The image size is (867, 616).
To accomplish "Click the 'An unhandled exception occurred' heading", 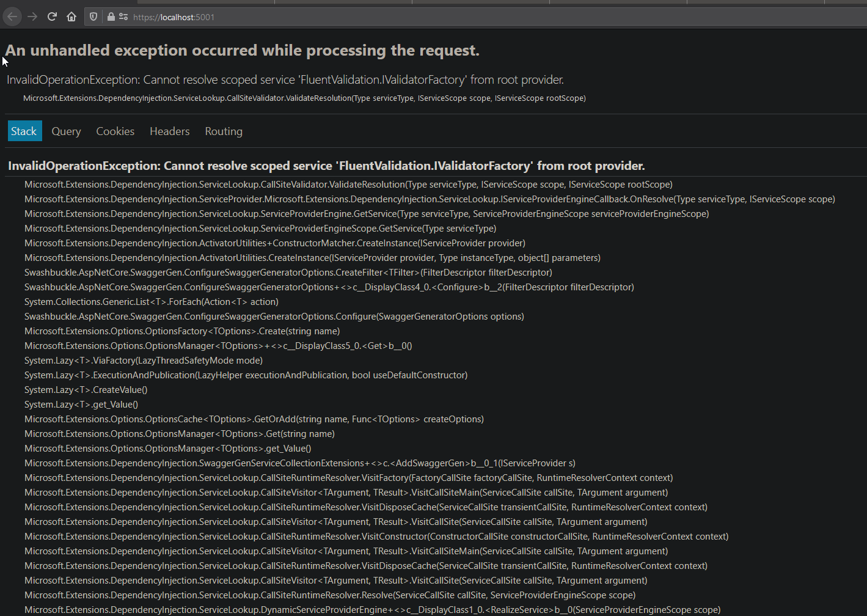I will point(243,50).
